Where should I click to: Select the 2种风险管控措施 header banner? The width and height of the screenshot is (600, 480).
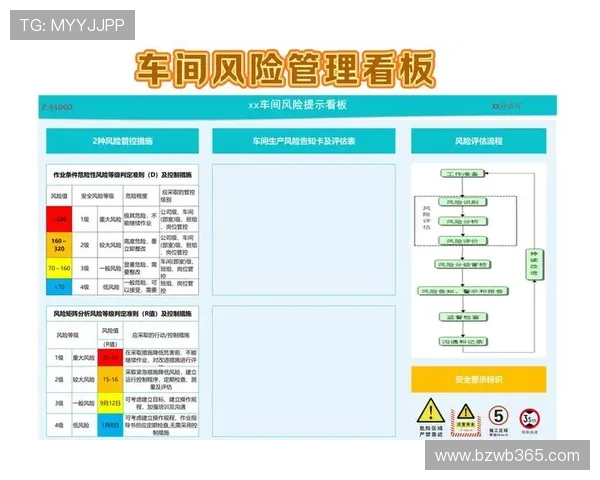[122, 141]
